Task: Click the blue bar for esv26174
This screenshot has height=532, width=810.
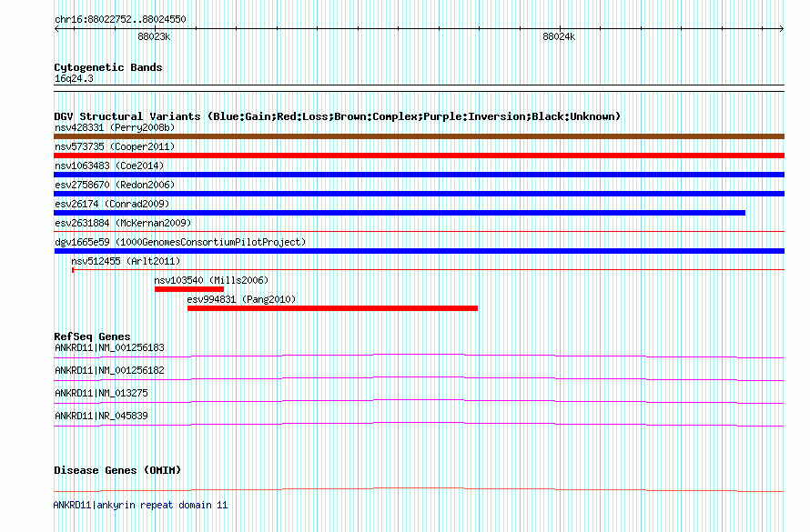Action: tap(400, 213)
